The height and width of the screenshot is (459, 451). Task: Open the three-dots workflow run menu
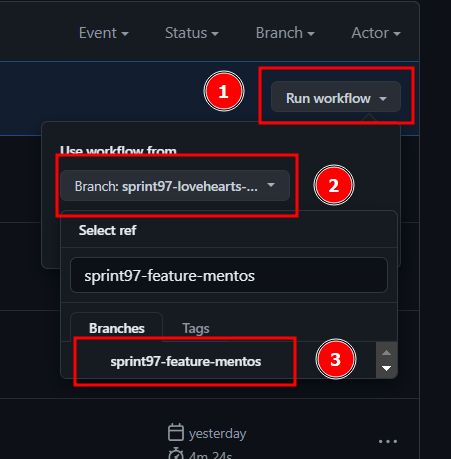[x=388, y=442]
